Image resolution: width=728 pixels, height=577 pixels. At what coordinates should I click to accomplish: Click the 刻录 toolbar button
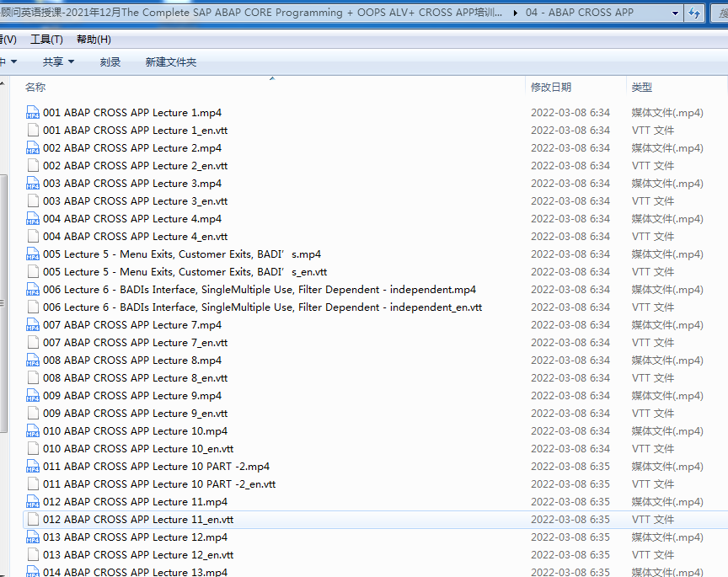click(110, 61)
